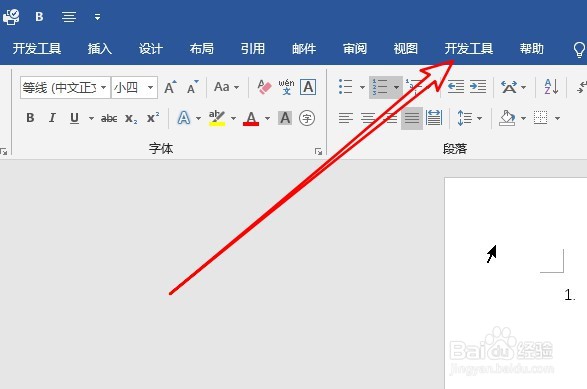587x389 pixels.
Task: Open the line spacing dropdown arrow
Action: point(480,118)
